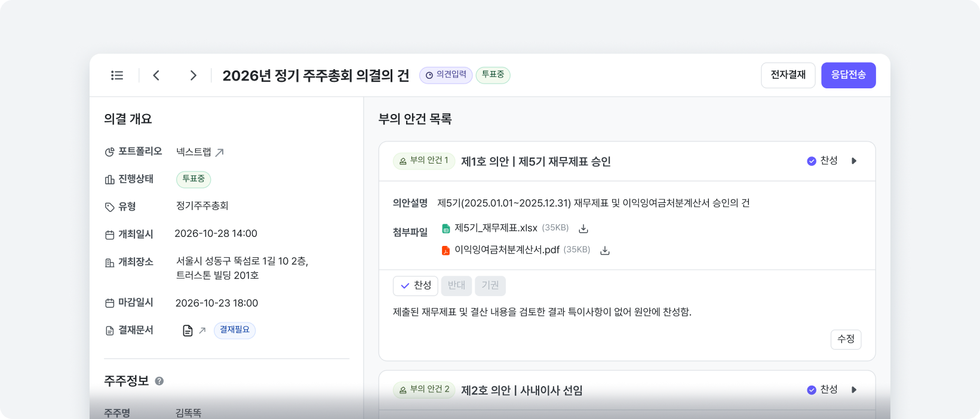The height and width of the screenshot is (419, 980).
Task: Click the 마감일시 calendar icon
Action: [109, 303]
